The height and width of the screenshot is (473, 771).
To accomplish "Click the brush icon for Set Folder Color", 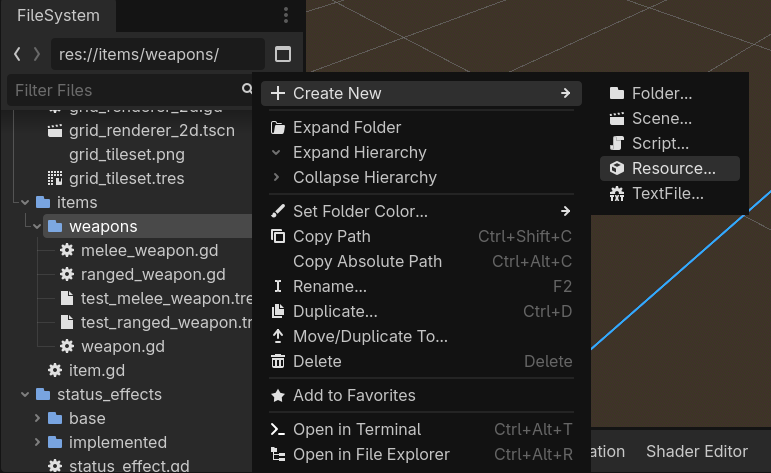I will click(x=278, y=211).
